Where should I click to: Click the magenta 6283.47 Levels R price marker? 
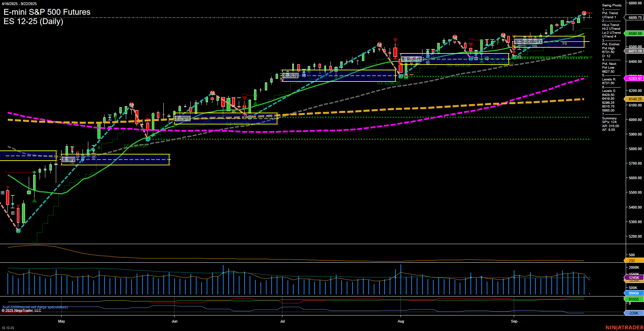(636, 78)
